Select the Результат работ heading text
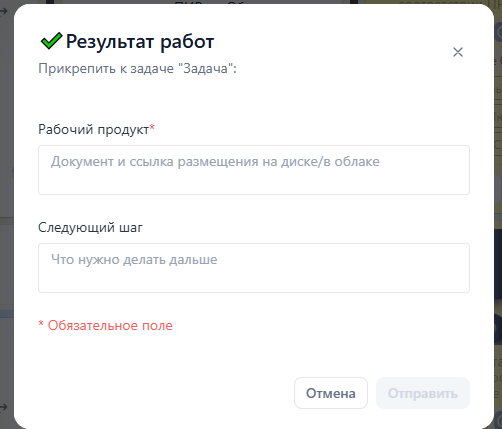 pos(140,42)
